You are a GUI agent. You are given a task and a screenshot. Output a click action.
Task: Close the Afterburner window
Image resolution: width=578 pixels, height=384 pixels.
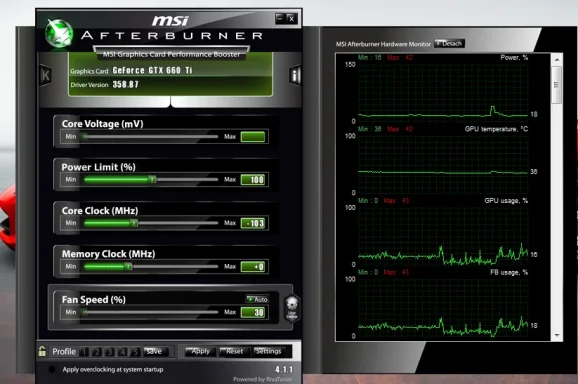291,18
